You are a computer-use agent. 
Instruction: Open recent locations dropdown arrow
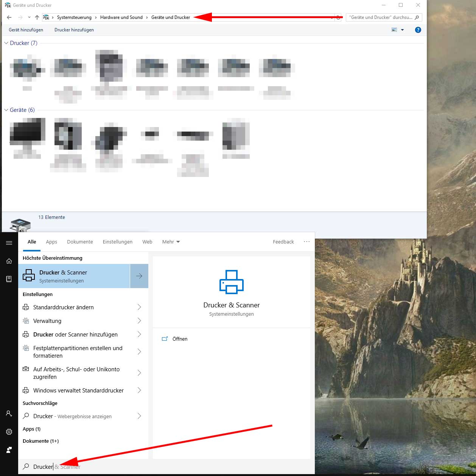29,17
